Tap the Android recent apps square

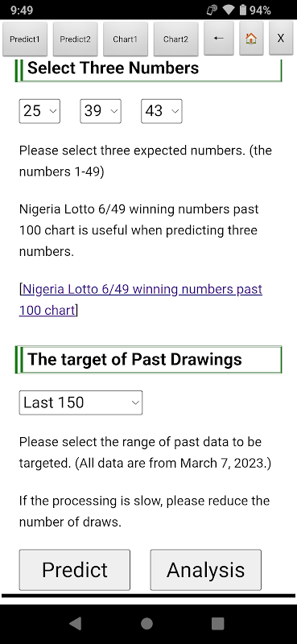click(x=217, y=623)
